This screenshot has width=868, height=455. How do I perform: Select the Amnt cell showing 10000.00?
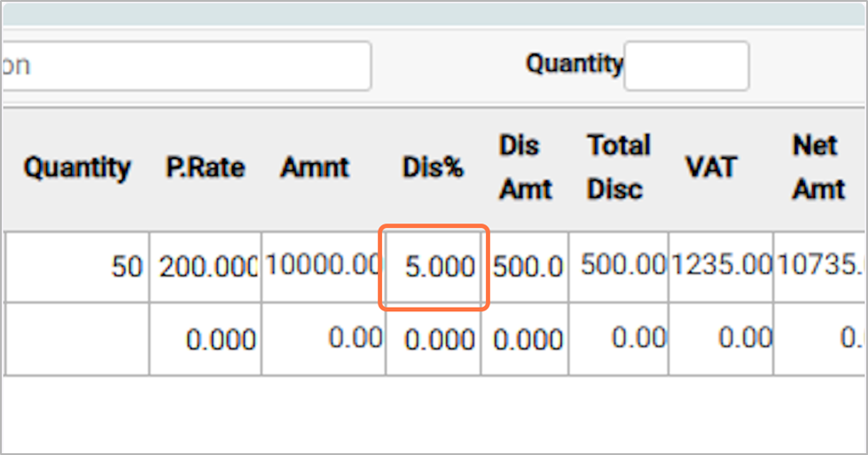click(323, 265)
